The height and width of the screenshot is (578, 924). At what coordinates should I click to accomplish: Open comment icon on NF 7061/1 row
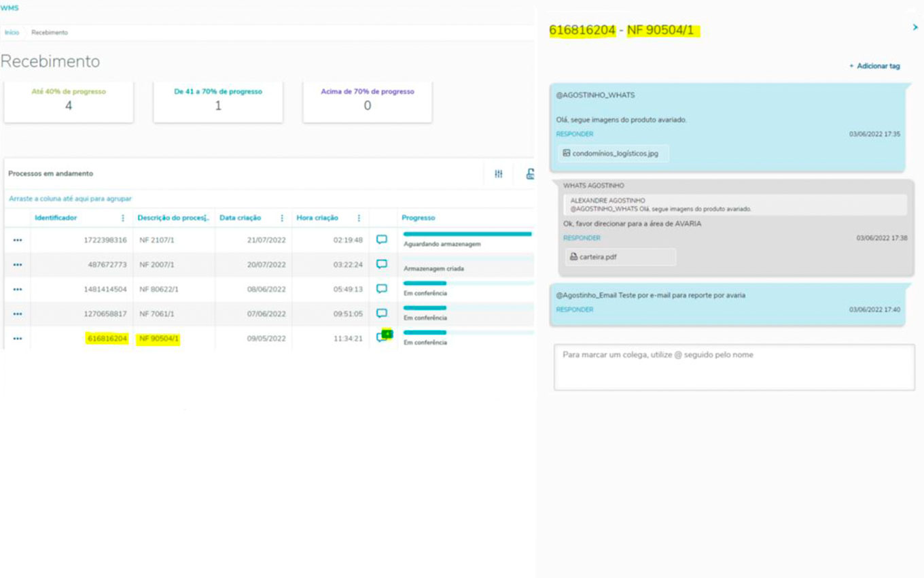click(382, 313)
